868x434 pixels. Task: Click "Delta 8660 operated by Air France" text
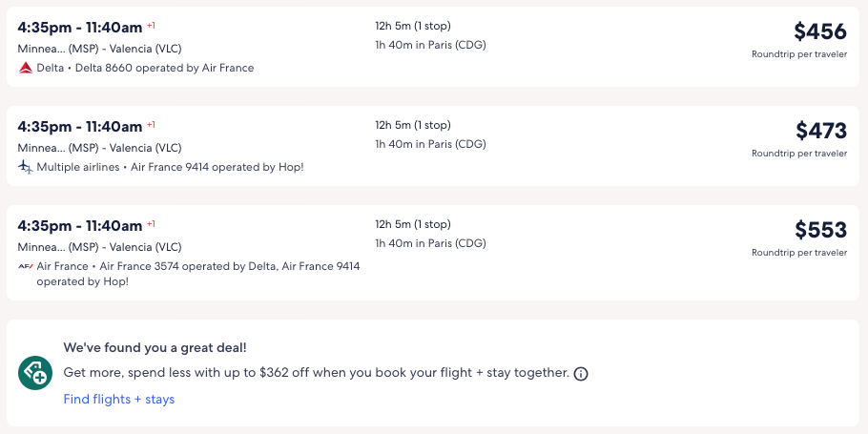click(x=176, y=68)
